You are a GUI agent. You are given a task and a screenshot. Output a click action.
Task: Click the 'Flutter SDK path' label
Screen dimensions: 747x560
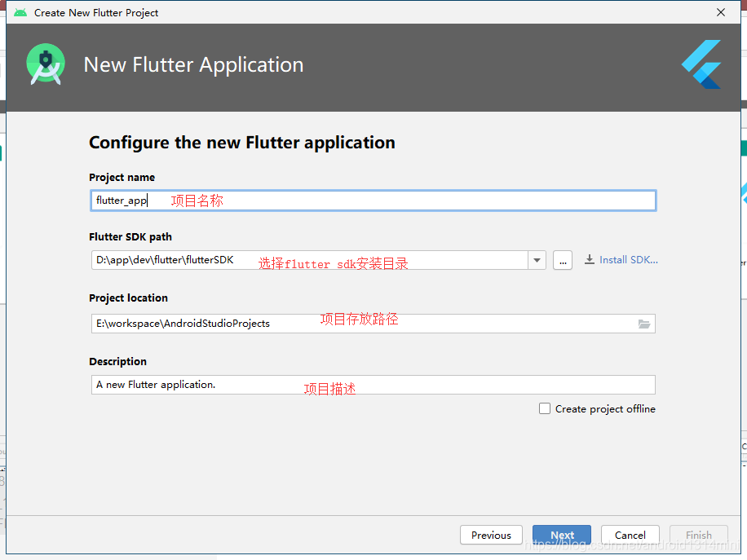point(130,236)
